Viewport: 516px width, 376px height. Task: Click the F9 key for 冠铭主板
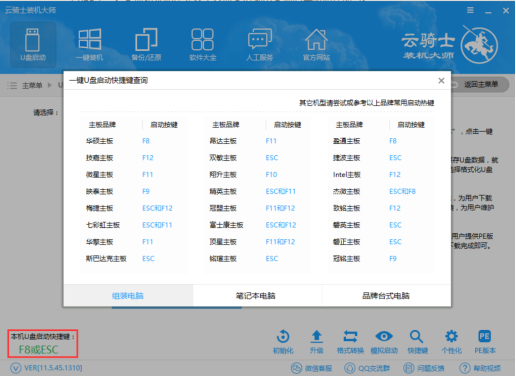pyautogui.click(x=393, y=259)
